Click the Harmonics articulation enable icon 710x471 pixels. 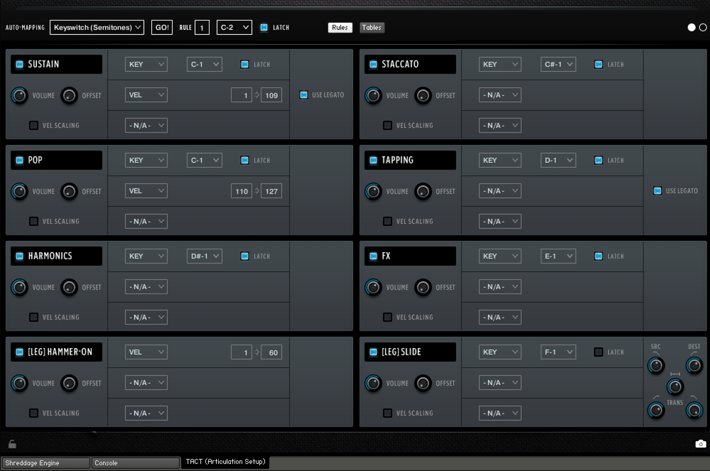click(x=19, y=256)
